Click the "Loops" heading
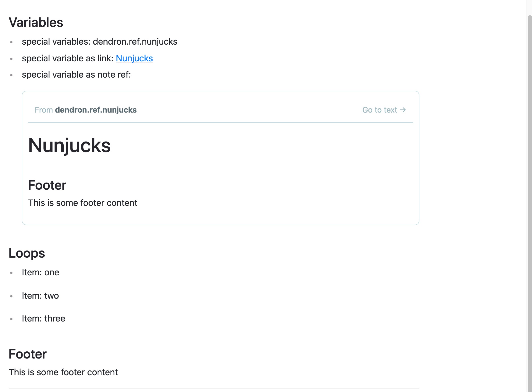 [x=27, y=253]
